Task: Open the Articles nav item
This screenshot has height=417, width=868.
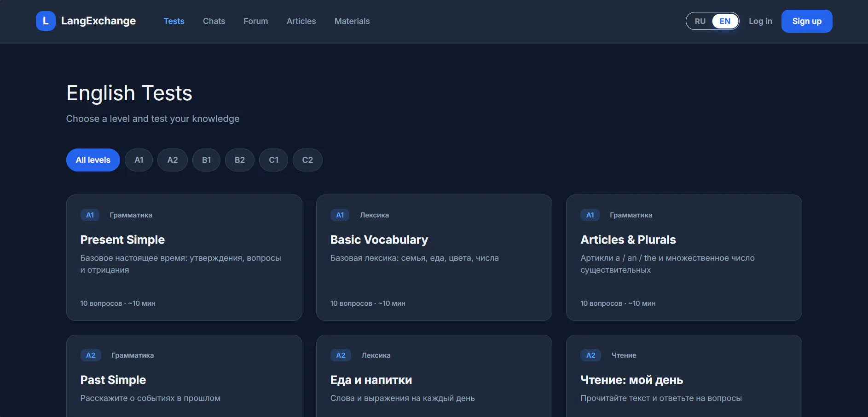Action: [301, 21]
